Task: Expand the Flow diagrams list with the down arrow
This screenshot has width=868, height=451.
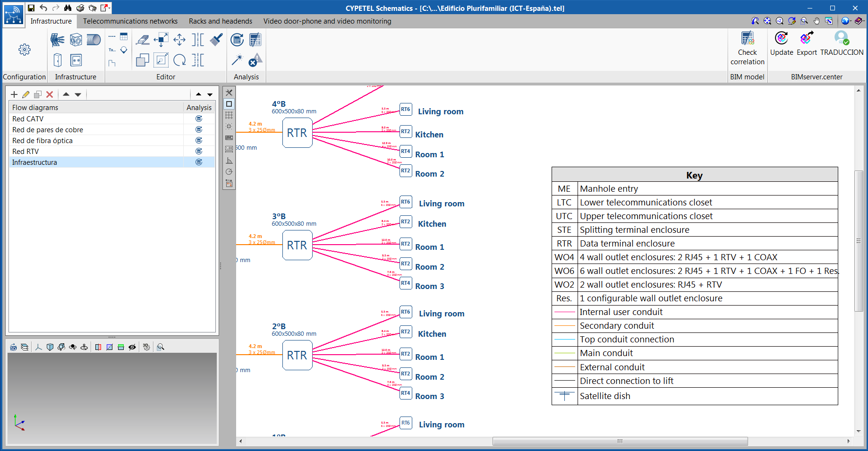Action: (210, 94)
